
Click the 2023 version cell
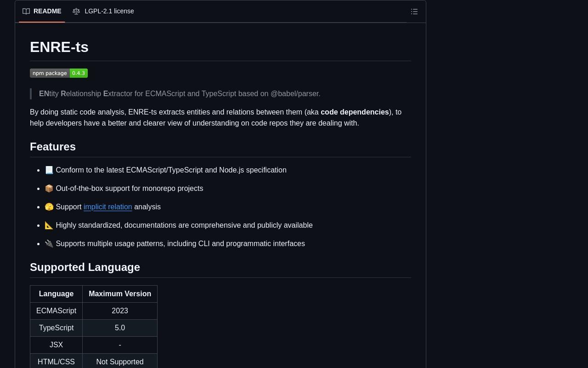(x=120, y=311)
